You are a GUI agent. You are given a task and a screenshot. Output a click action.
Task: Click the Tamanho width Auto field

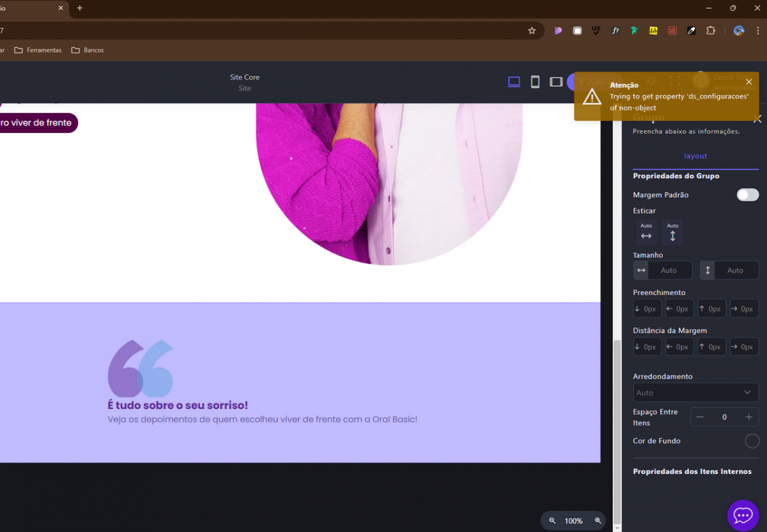[x=669, y=270]
